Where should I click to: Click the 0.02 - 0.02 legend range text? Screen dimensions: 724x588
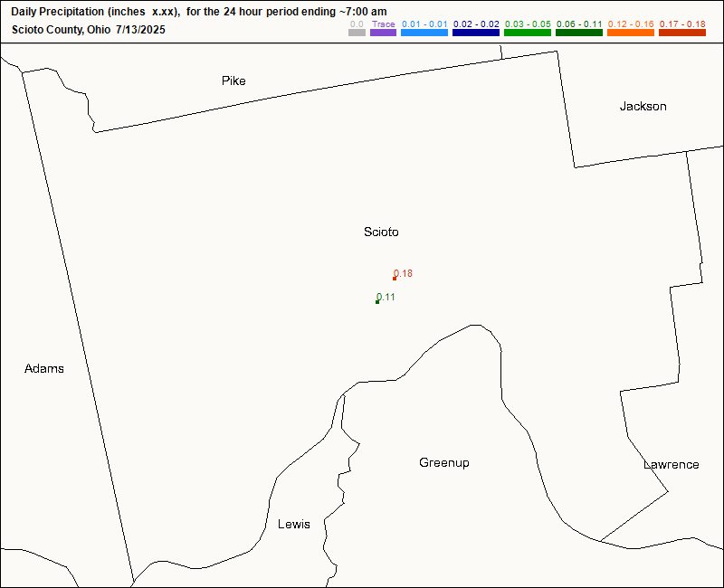click(x=476, y=24)
